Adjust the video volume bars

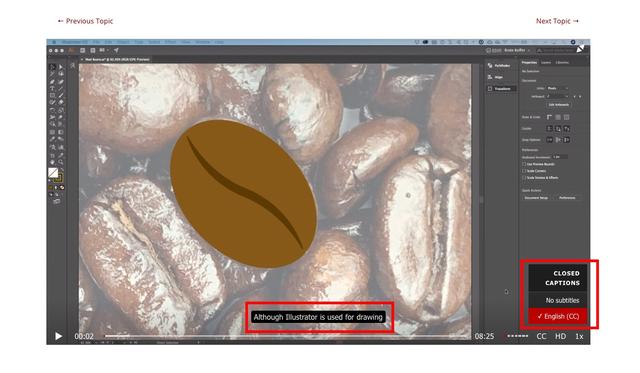click(x=518, y=336)
